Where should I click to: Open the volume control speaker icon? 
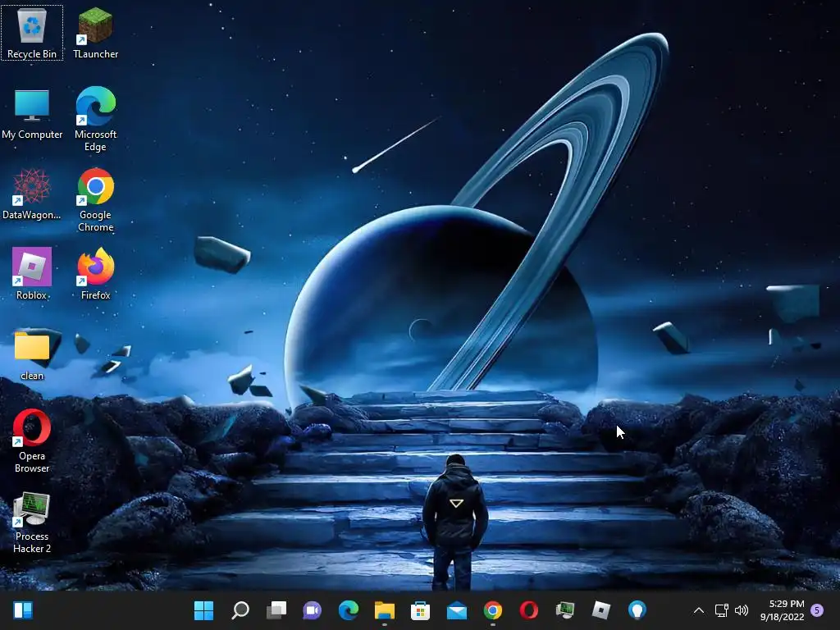click(742, 610)
